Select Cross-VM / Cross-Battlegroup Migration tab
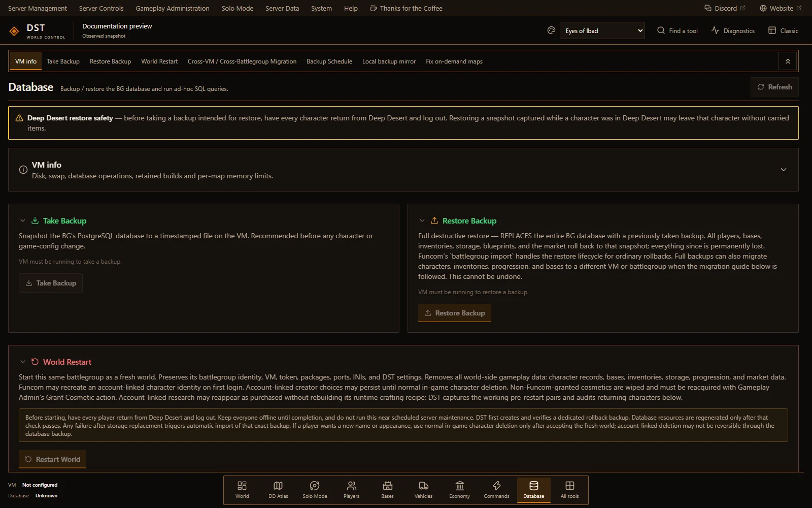This screenshot has height=508, width=812. tap(242, 61)
